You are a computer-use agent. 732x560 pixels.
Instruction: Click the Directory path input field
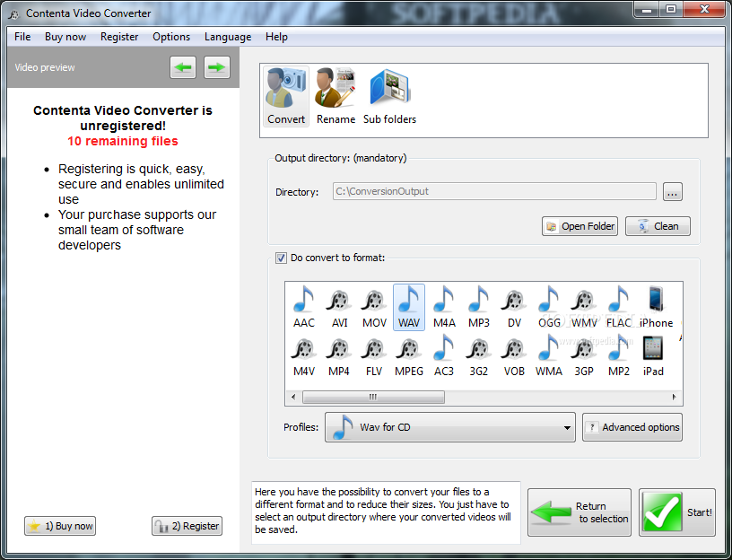coord(494,191)
